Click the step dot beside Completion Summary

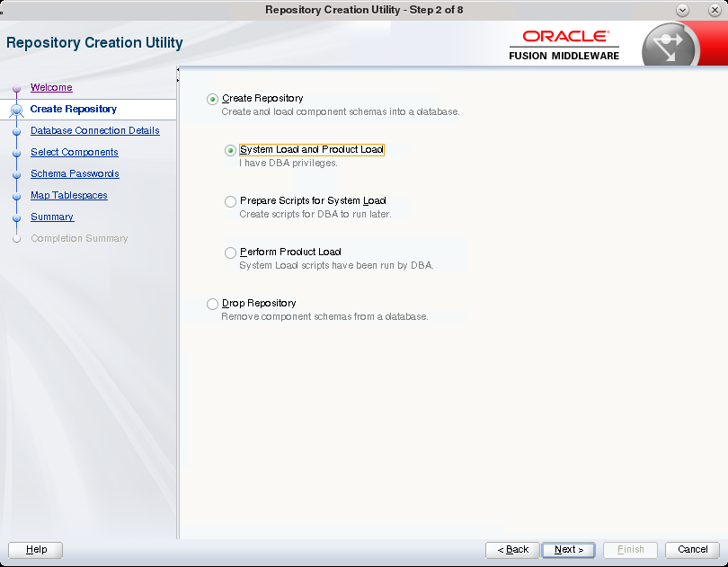15,238
